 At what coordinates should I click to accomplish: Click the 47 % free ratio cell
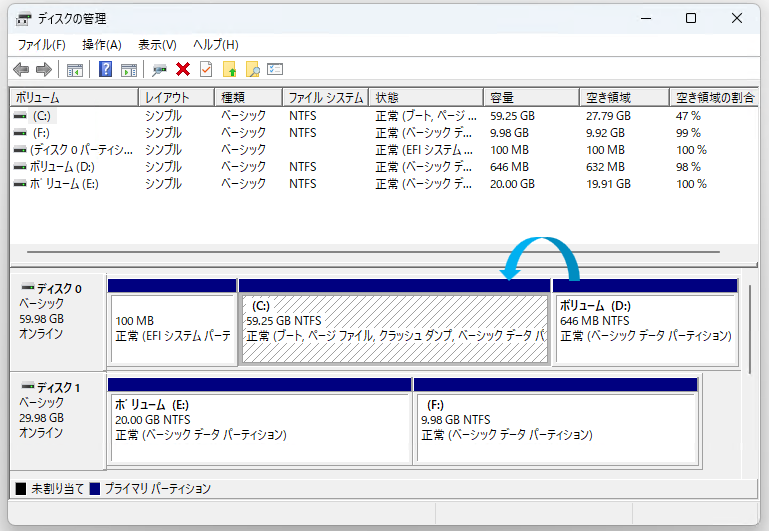coord(688,116)
